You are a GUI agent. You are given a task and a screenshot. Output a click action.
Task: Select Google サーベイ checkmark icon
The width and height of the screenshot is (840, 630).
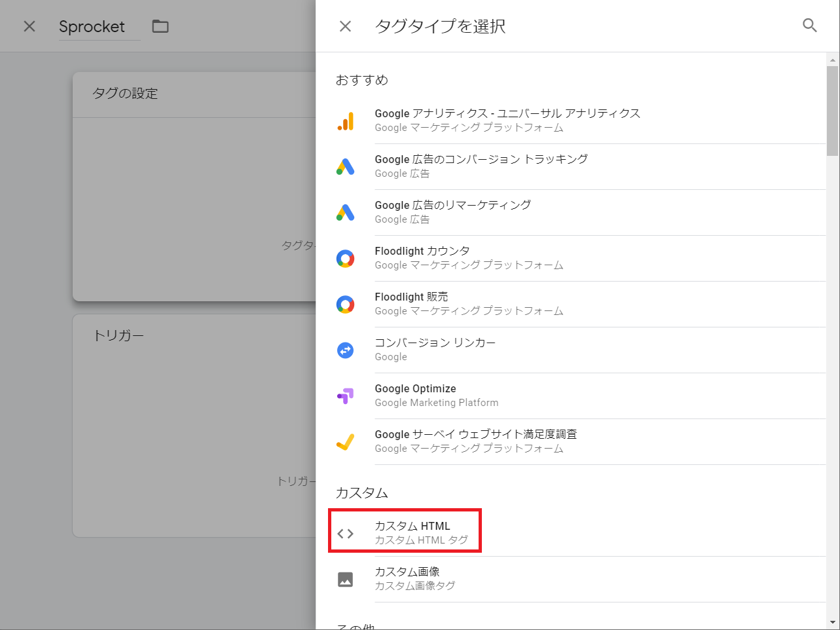coord(346,442)
